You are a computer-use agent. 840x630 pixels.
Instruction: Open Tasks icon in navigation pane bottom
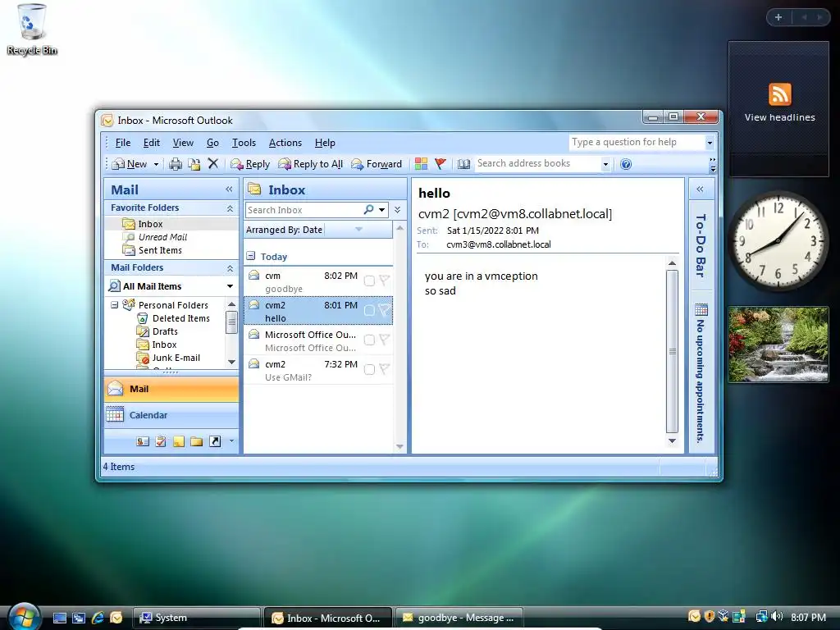(x=161, y=441)
